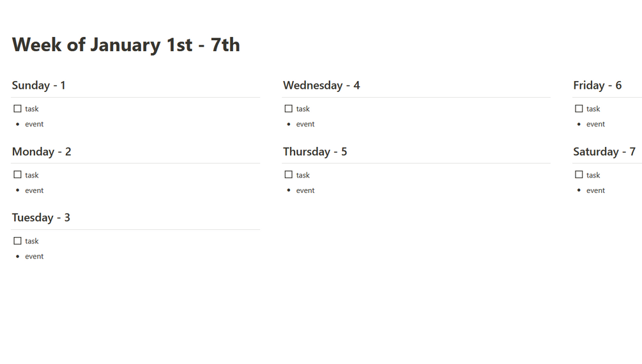The image size is (642, 364).
Task: Check the task checkbox under Tuesday - 3
Action: 17,241
